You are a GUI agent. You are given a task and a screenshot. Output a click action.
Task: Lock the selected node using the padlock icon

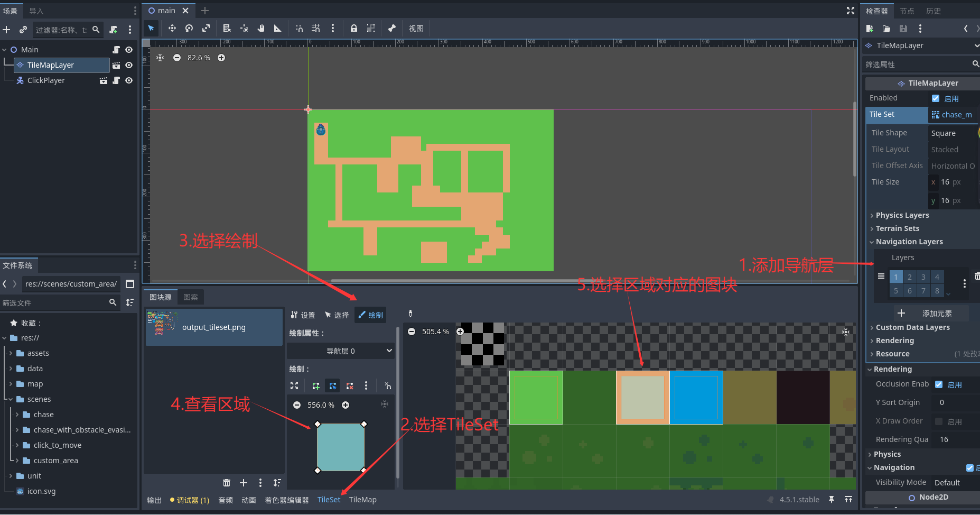click(x=353, y=28)
